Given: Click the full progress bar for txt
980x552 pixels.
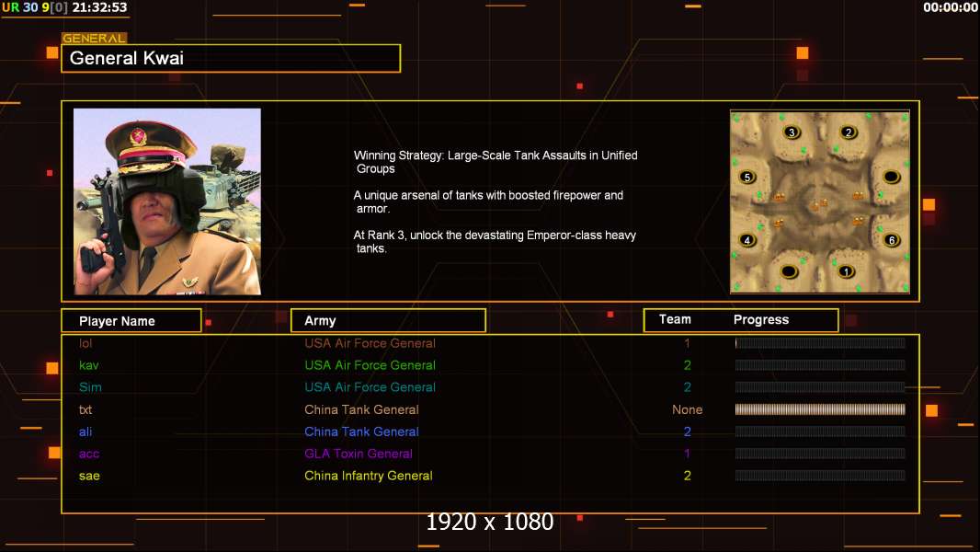Looking at the screenshot, I should click(x=820, y=409).
